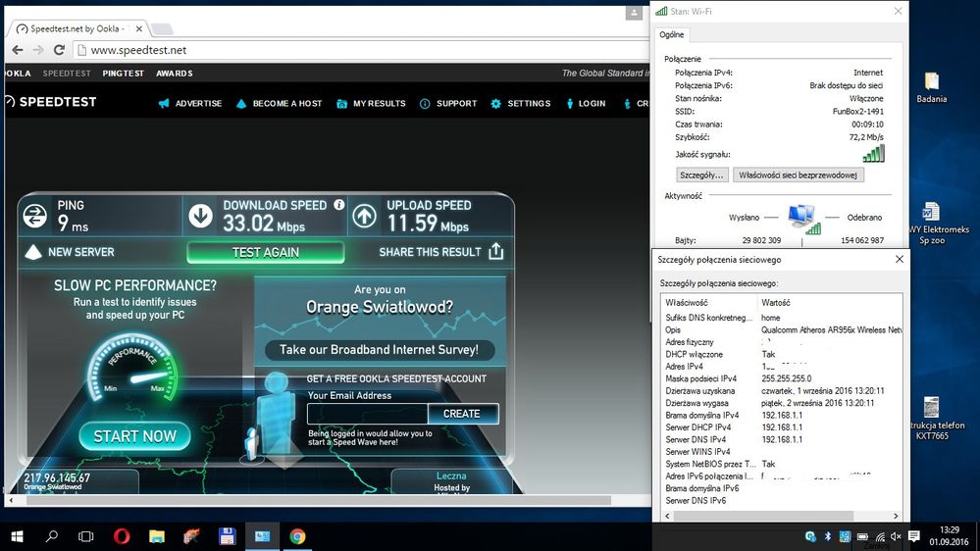This screenshot has height=551, width=980.
Task: Choose NEW SERVER
Action: coord(70,252)
